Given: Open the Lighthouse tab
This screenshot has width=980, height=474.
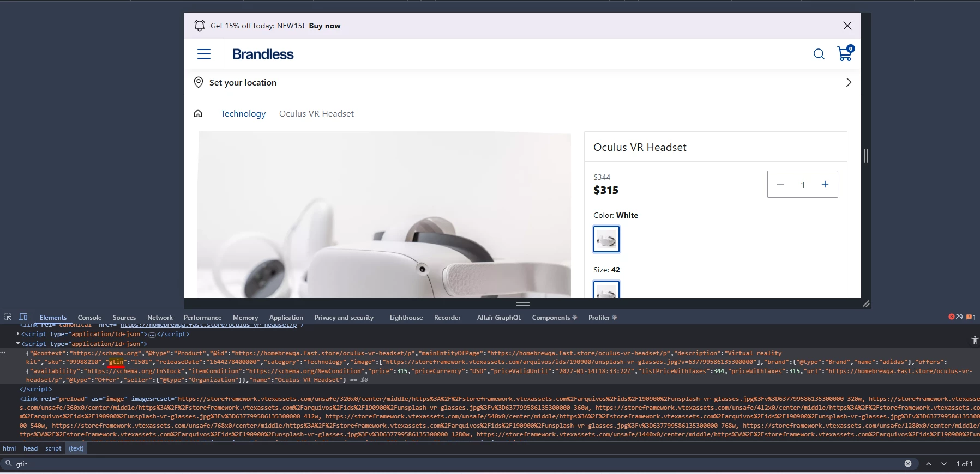Looking at the screenshot, I should pyautogui.click(x=406, y=318).
